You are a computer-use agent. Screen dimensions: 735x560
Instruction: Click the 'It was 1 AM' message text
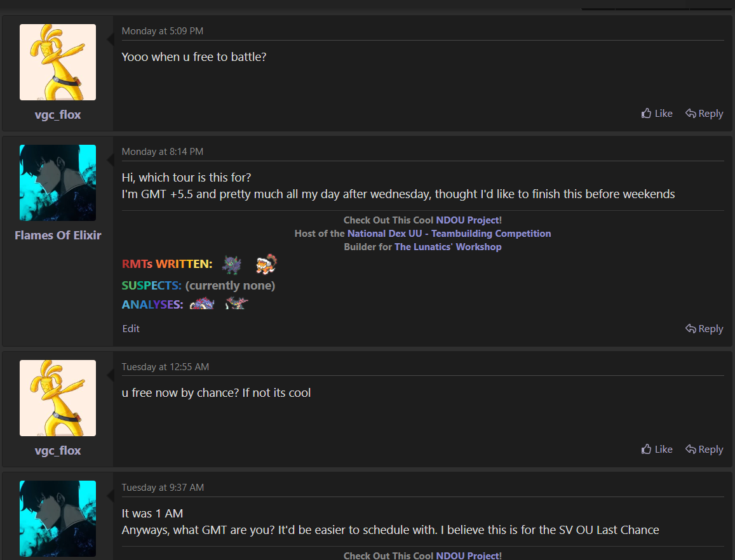(x=152, y=514)
